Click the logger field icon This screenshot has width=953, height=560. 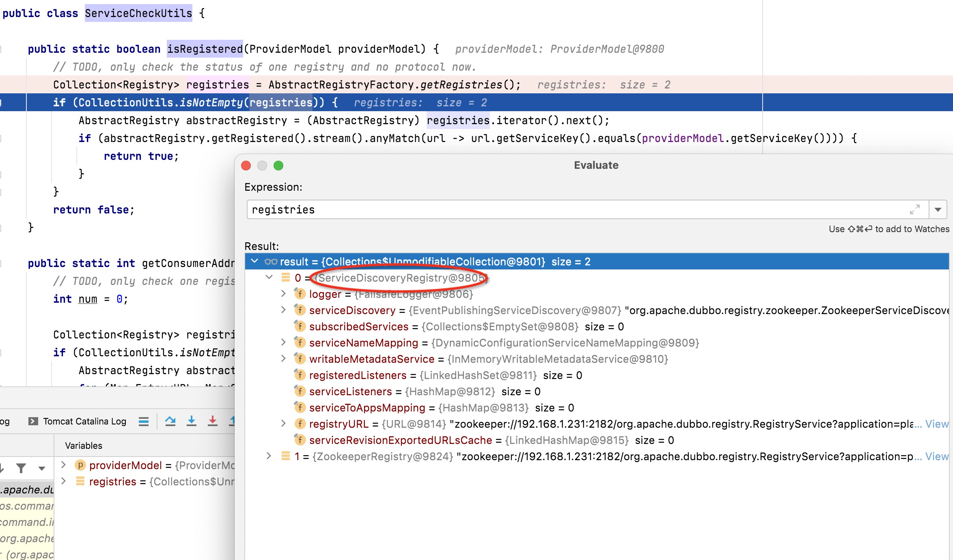300,294
